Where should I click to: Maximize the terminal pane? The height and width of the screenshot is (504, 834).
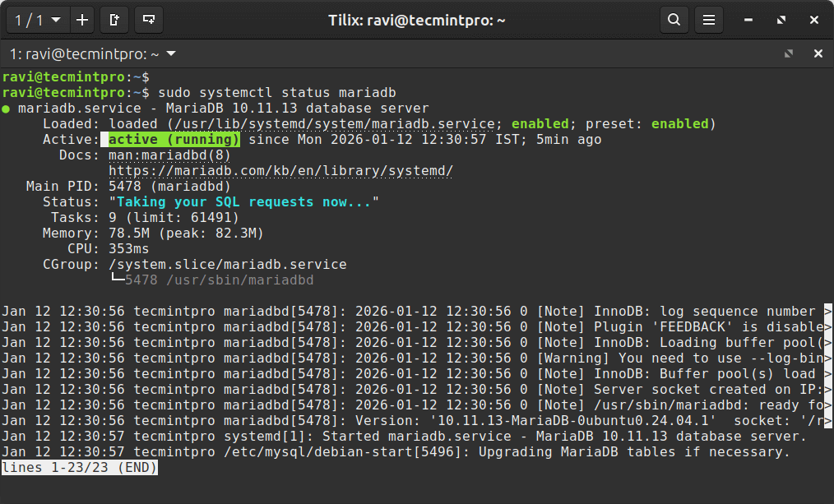[x=789, y=54]
